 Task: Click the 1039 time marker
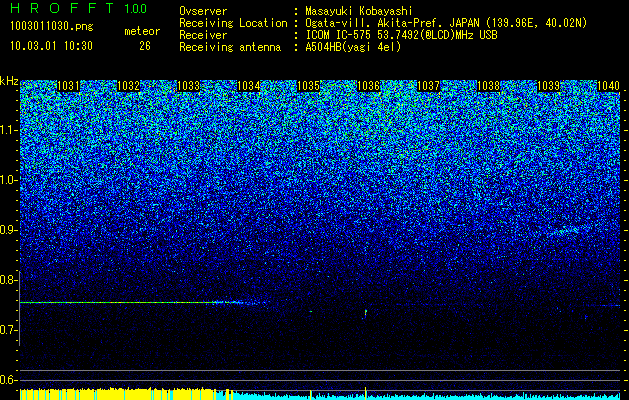pos(548,86)
